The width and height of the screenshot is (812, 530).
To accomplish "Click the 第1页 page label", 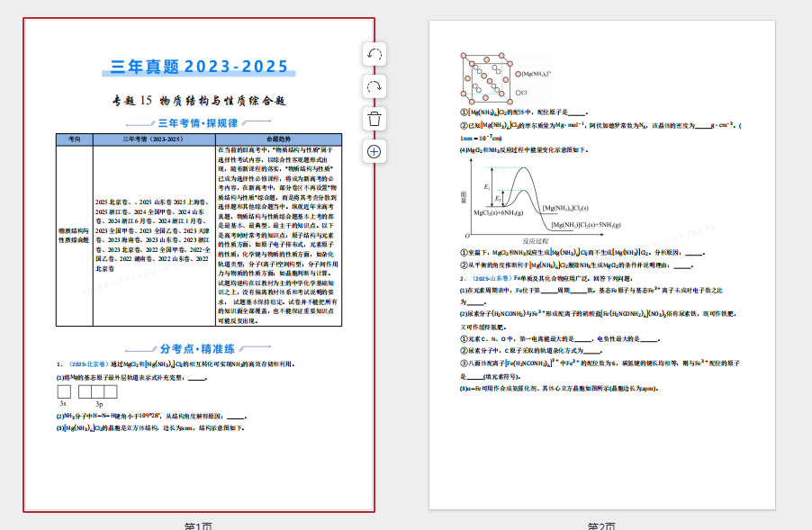I will pos(199,526).
